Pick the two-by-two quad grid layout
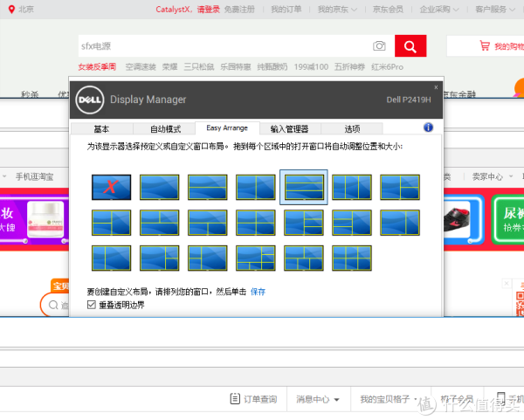The image size is (524, 420). (256, 223)
